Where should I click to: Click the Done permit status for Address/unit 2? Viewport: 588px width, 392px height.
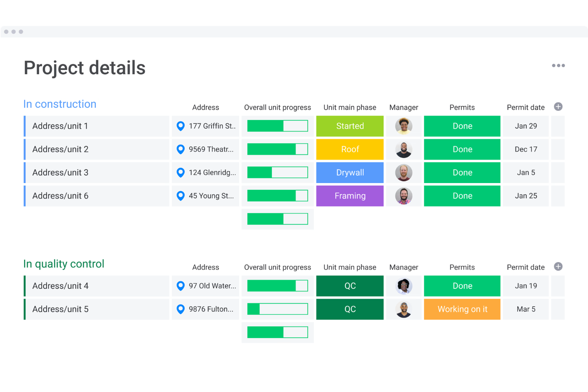click(462, 149)
